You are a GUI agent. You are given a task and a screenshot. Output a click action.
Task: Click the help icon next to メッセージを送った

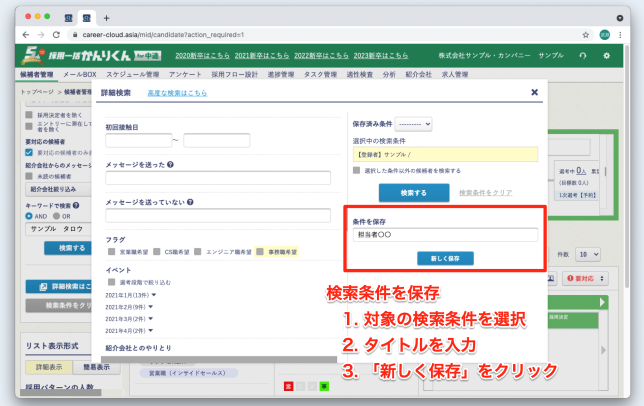(x=171, y=164)
